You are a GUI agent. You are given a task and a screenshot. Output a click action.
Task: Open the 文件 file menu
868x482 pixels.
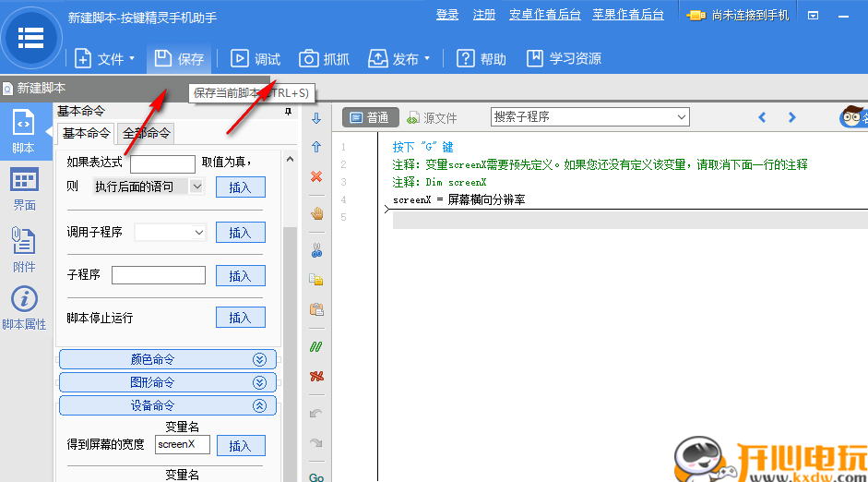pyautogui.click(x=104, y=58)
